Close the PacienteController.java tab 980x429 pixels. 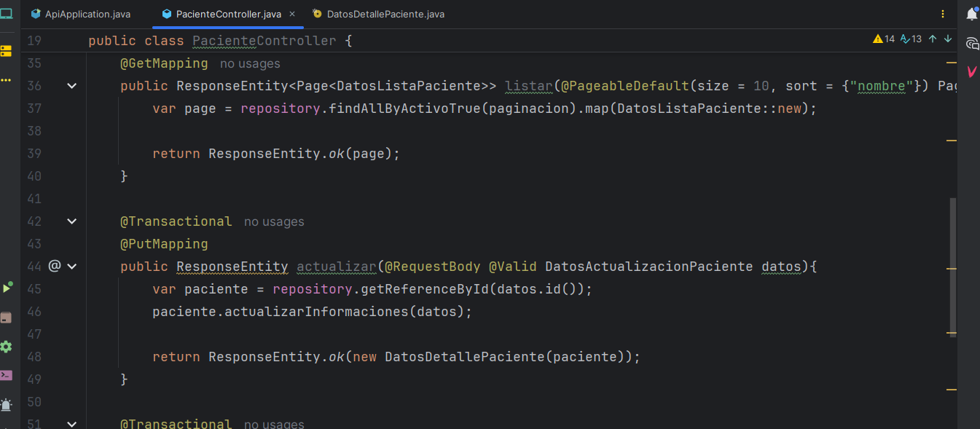(x=292, y=14)
